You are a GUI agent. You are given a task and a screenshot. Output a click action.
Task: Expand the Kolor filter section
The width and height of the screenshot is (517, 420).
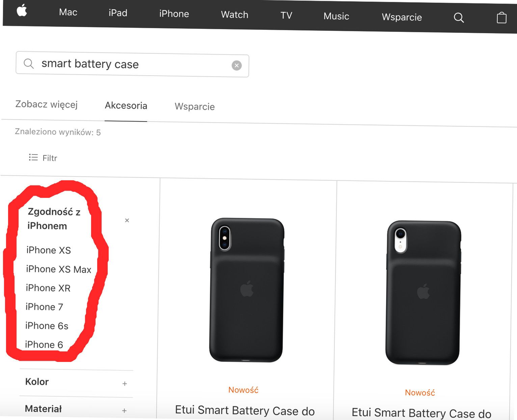coord(125,384)
